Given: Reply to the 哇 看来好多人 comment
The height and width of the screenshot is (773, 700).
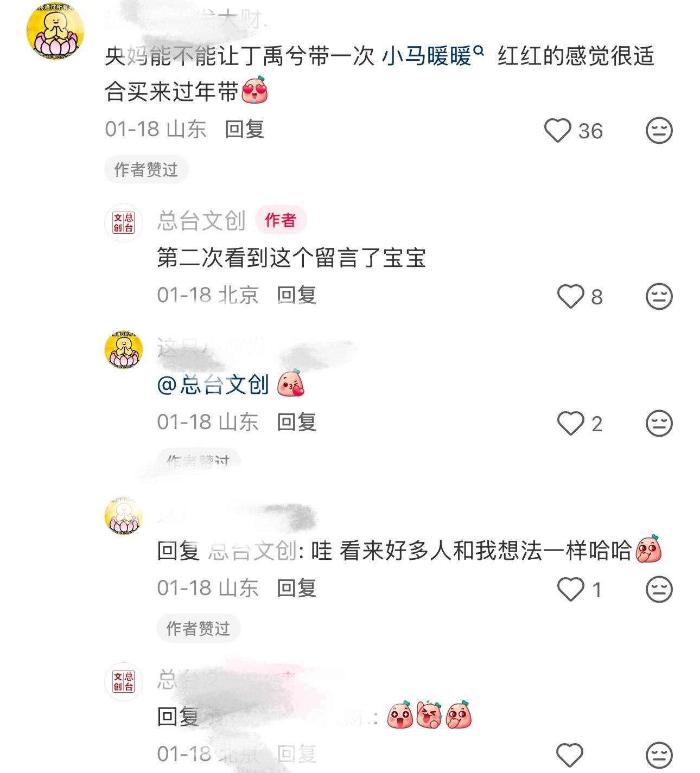Looking at the screenshot, I should pos(296,589).
